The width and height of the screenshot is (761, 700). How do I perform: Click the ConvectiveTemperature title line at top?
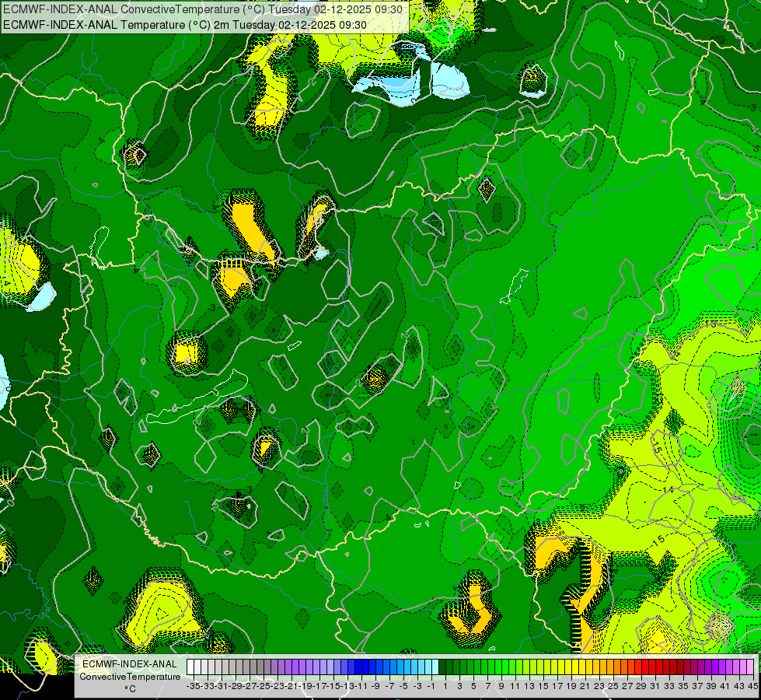(203, 9)
